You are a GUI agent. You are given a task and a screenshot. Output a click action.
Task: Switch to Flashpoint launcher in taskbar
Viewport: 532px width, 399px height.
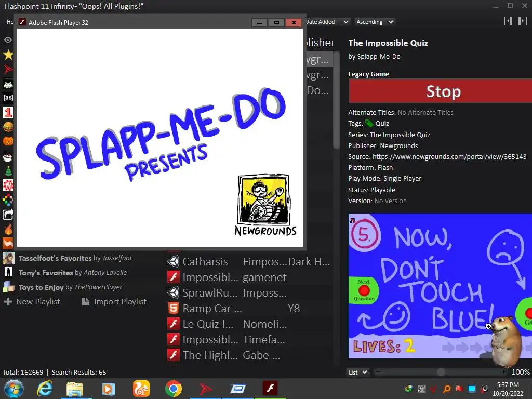click(x=205, y=389)
